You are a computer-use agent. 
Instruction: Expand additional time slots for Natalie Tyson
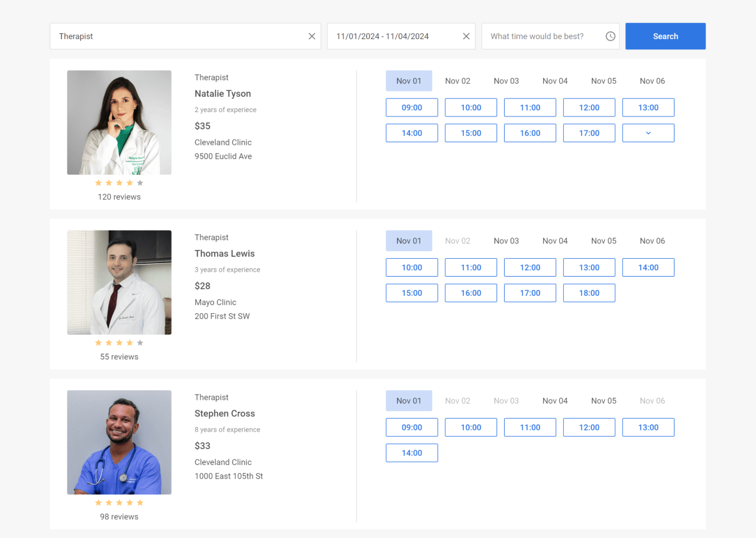pos(648,133)
